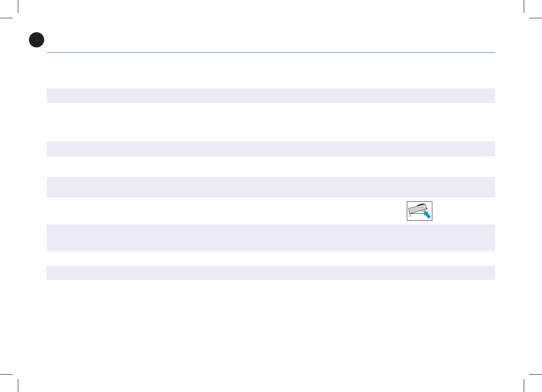Image resolution: width=542 pixels, height=392 pixels.
Task: Select the tallest lavender shaded table row
Action: tap(271, 237)
